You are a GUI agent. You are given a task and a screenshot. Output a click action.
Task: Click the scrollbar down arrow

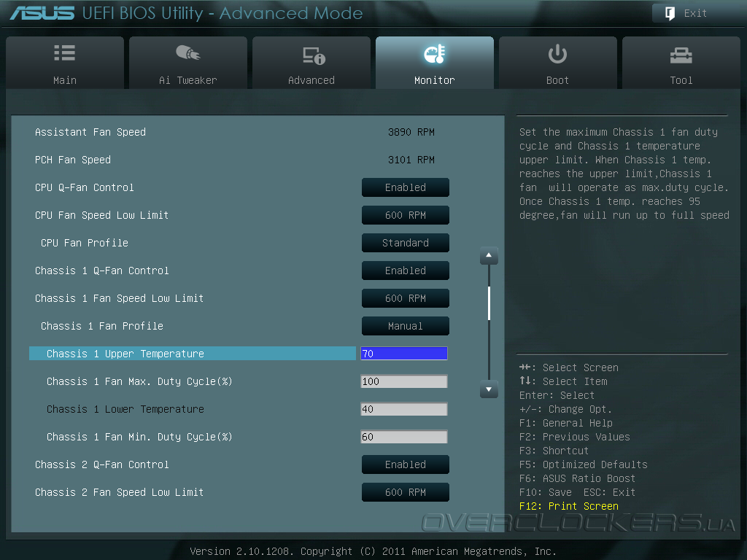click(489, 389)
